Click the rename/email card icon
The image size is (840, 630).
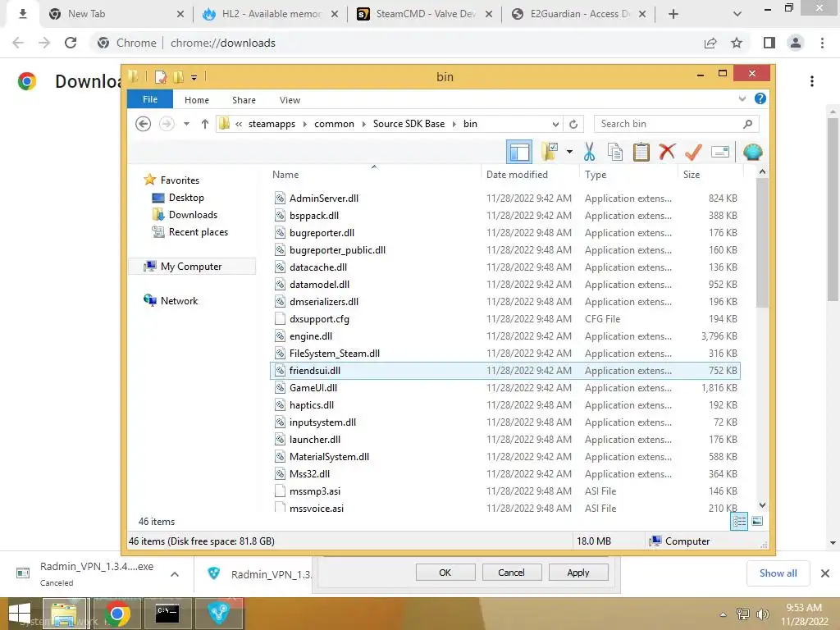720,152
